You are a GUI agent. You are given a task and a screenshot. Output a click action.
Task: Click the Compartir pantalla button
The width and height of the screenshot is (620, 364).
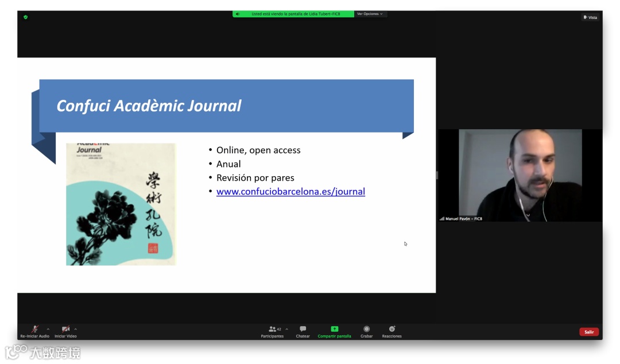tap(335, 331)
